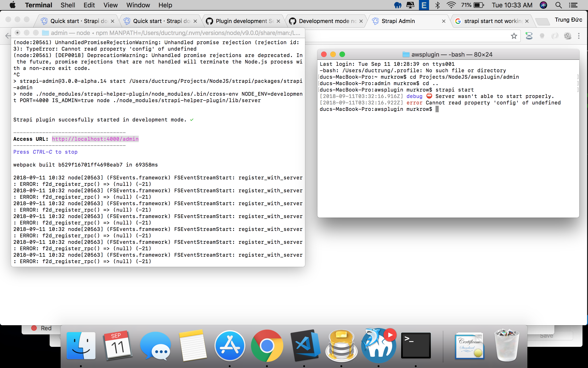Viewport: 588px width, 368px height.
Task: Click the 'debug' log label
Action: [414, 96]
